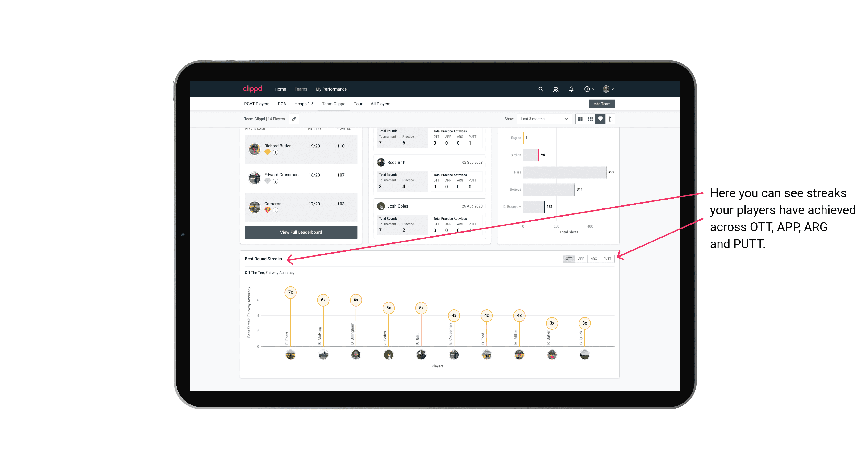Viewport: 868px width, 467px height.
Task: Select the PUTT streak filter icon
Action: pyautogui.click(x=608, y=258)
